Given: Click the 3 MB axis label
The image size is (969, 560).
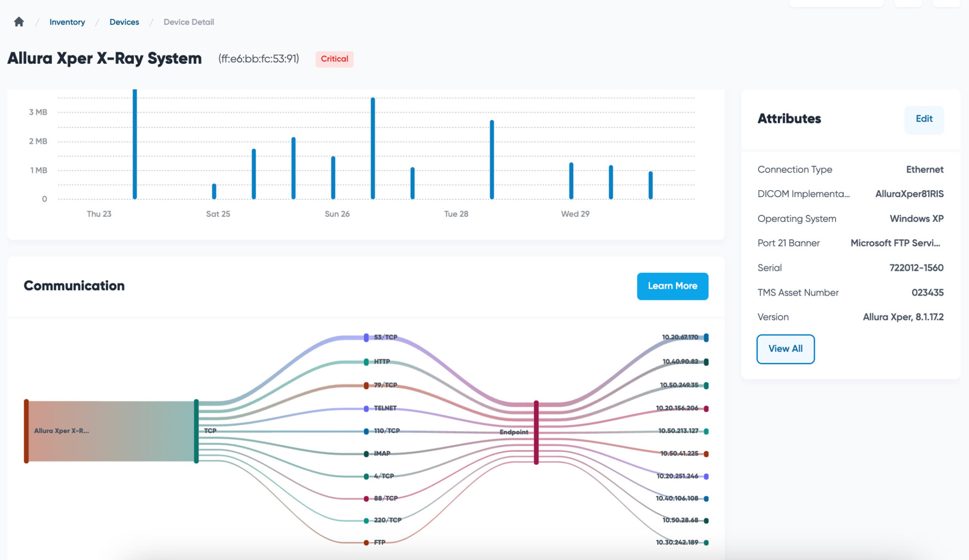Looking at the screenshot, I should click(x=38, y=112).
